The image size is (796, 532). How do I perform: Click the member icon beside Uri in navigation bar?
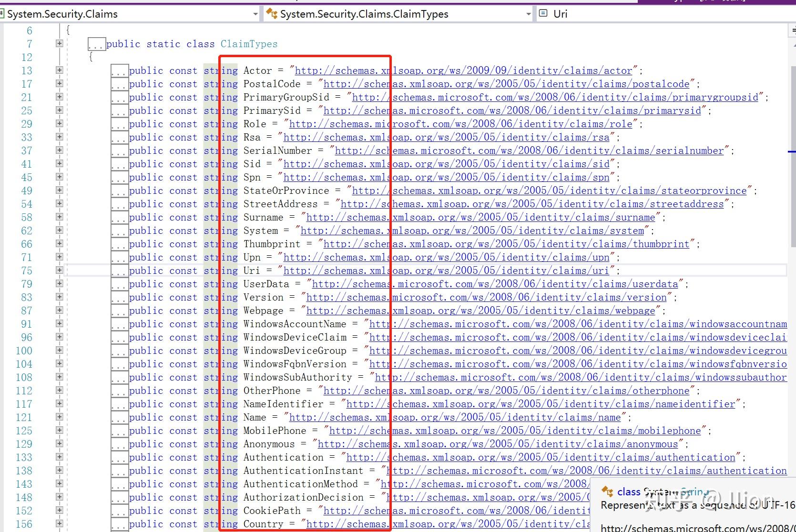click(x=543, y=14)
